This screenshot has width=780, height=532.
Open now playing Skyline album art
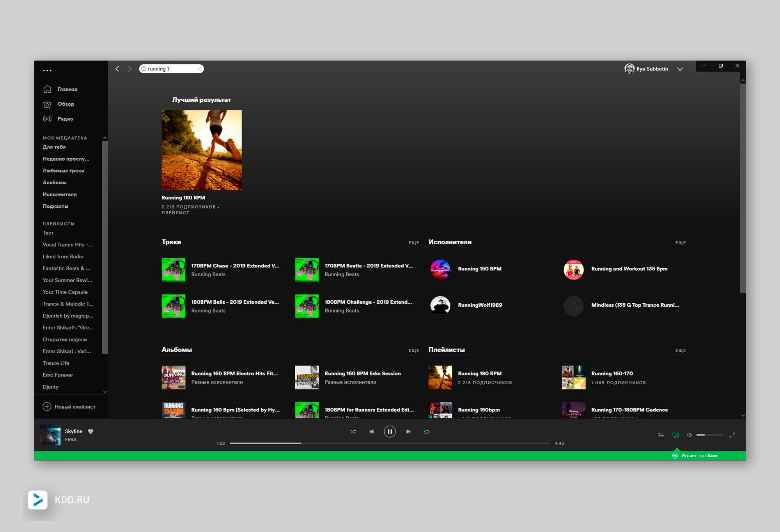(x=50, y=435)
